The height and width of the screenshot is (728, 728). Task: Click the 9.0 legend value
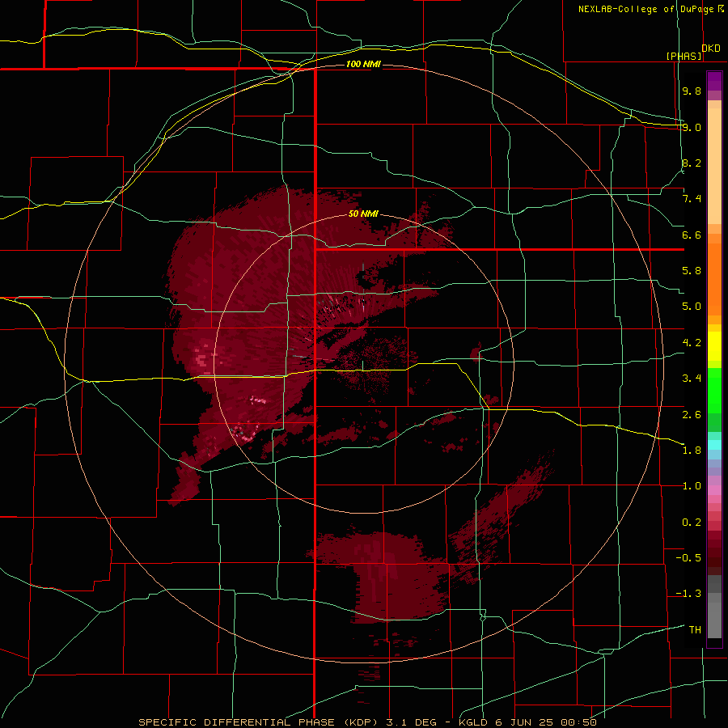click(x=692, y=127)
